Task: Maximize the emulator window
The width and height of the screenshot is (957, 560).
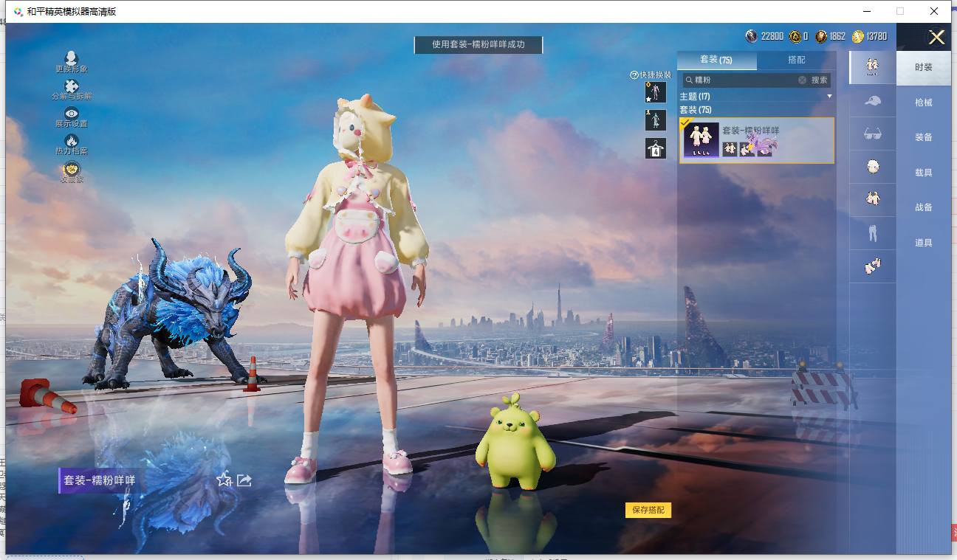Action: (900, 11)
